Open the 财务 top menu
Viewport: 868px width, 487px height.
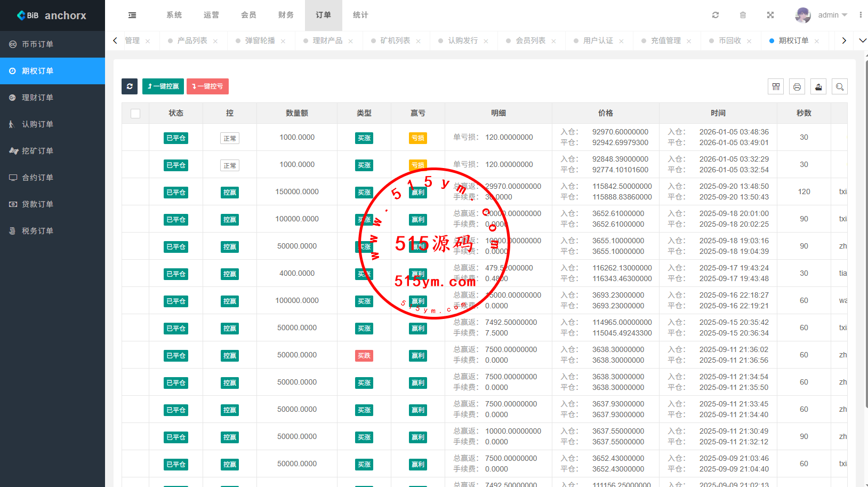pos(286,15)
